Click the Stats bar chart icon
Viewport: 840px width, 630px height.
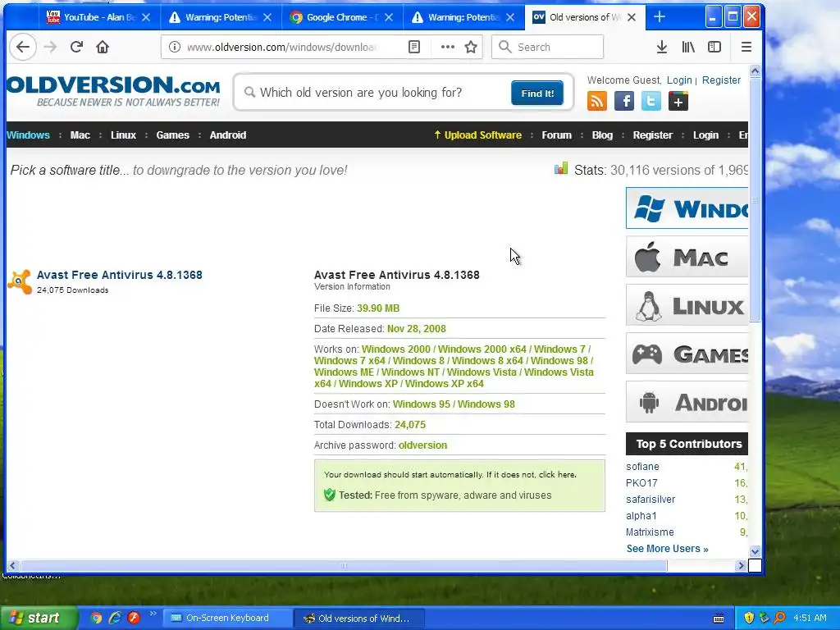pos(561,169)
